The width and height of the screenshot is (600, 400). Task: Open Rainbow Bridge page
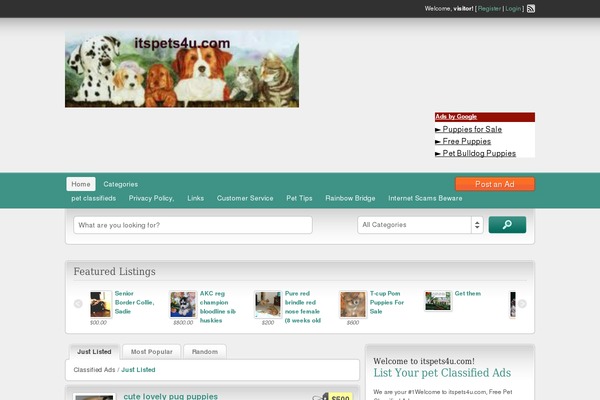[350, 198]
